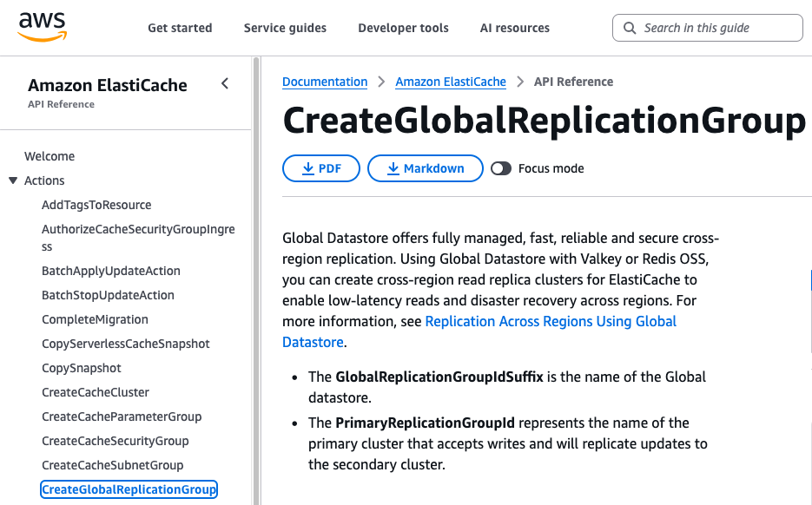Image resolution: width=812 pixels, height=505 pixels.
Task: Select CreateCacheCluster in the sidebar
Action: tap(96, 392)
